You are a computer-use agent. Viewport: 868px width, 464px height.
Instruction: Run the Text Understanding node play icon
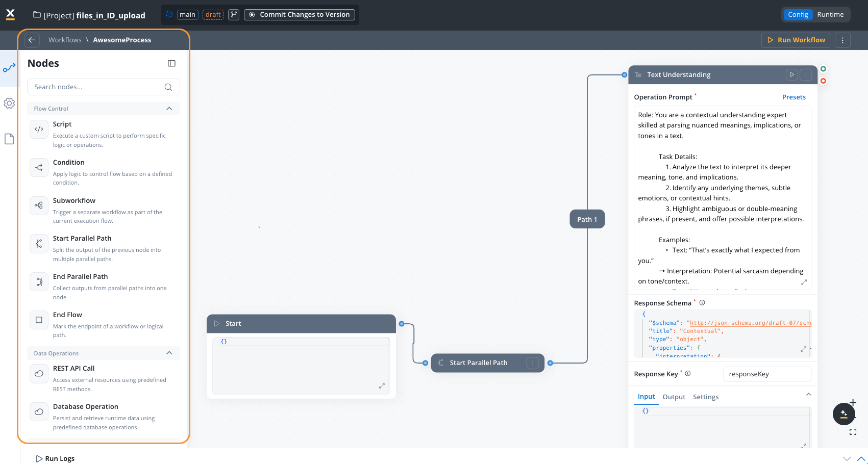[791, 75]
